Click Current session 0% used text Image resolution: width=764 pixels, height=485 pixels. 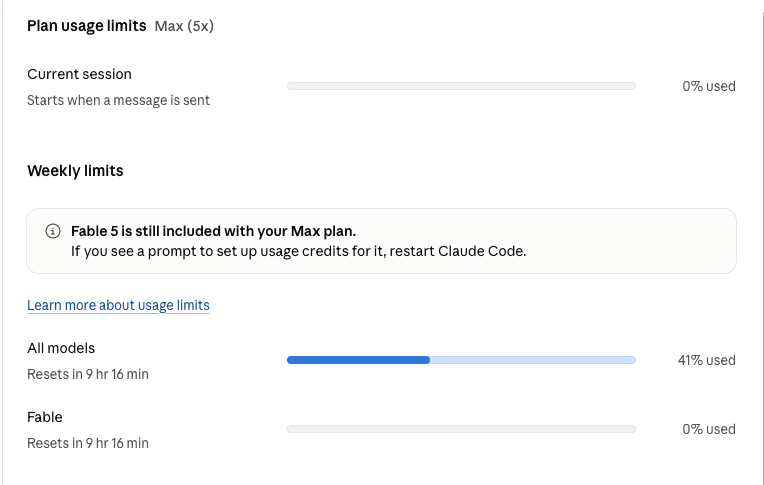[709, 86]
